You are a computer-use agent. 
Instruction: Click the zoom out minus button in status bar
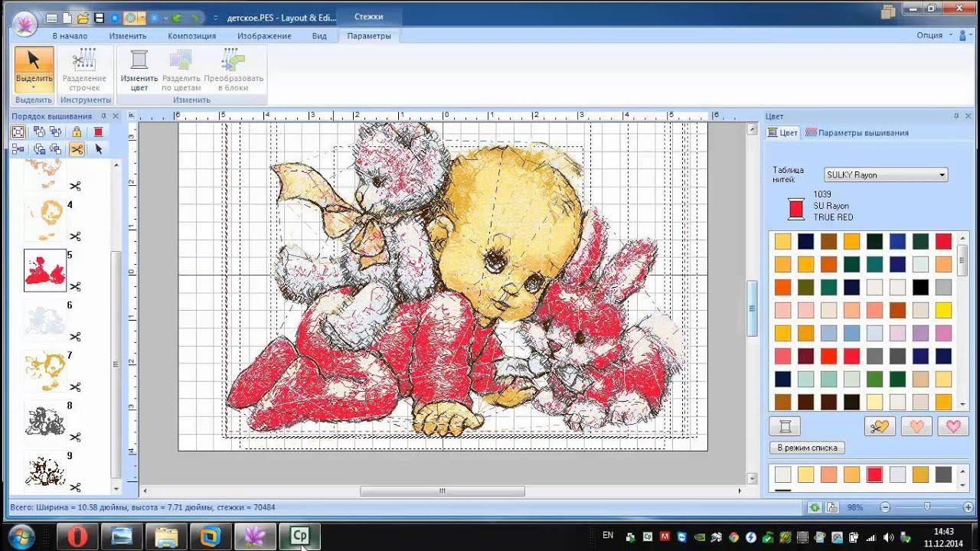885,507
